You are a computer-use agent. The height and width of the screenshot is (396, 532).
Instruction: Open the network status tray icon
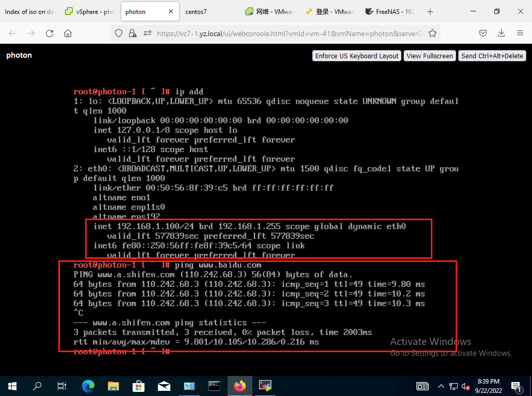[x=453, y=386]
